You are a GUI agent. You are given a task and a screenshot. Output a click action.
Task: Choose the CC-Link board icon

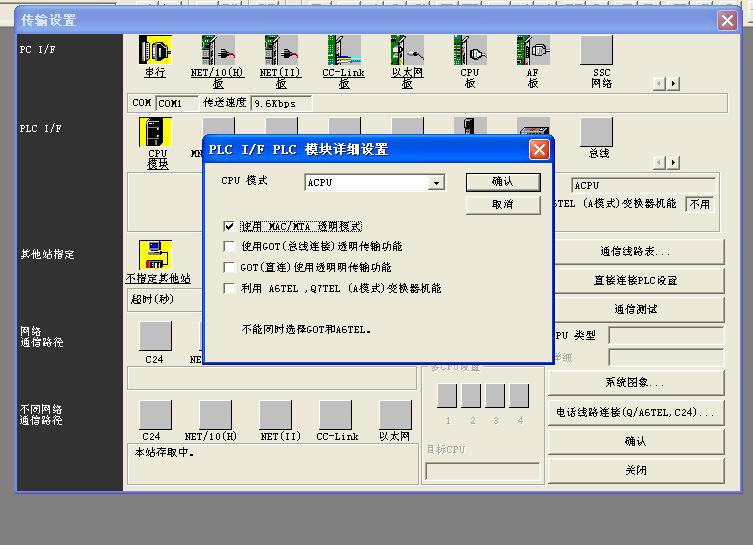point(343,50)
